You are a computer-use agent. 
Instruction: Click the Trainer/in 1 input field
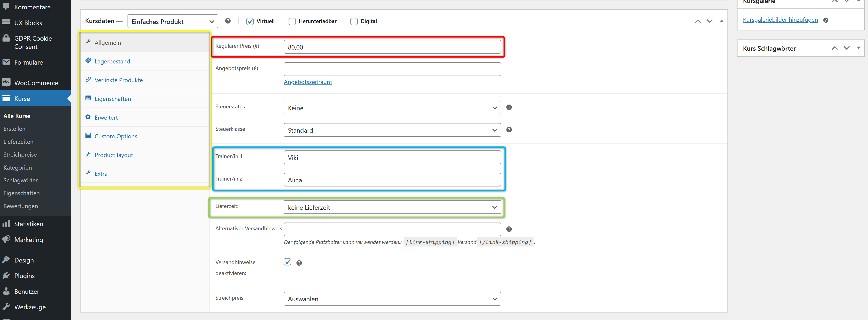(x=392, y=157)
